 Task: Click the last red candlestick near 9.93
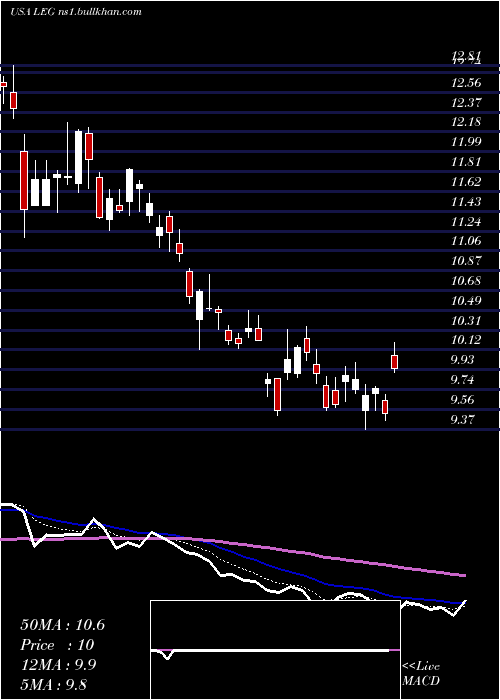pyautogui.click(x=394, y=362)
